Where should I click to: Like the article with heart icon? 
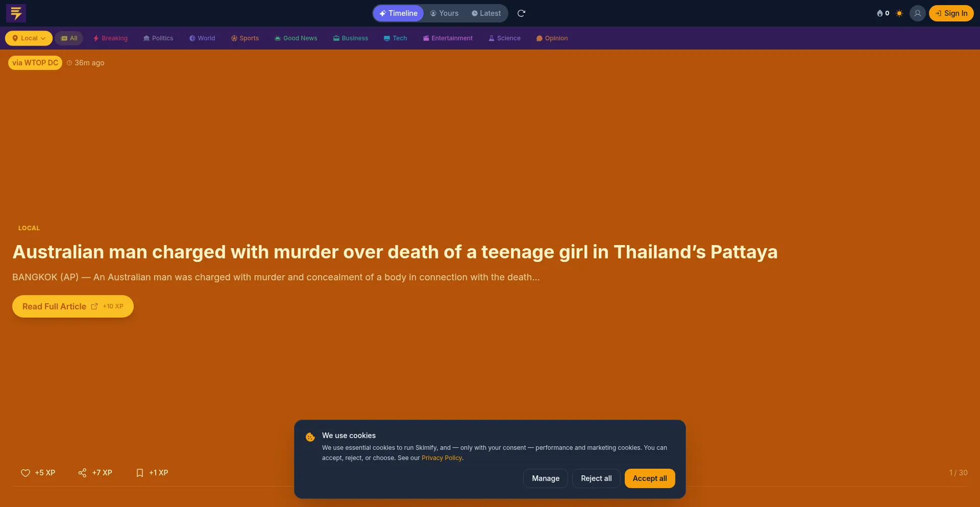coord(38,473)
